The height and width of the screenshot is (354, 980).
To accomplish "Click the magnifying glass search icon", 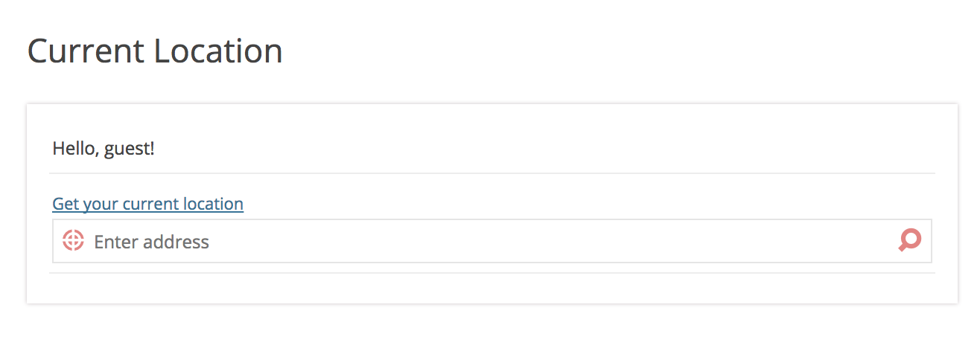I will click(x=910, y=240).
